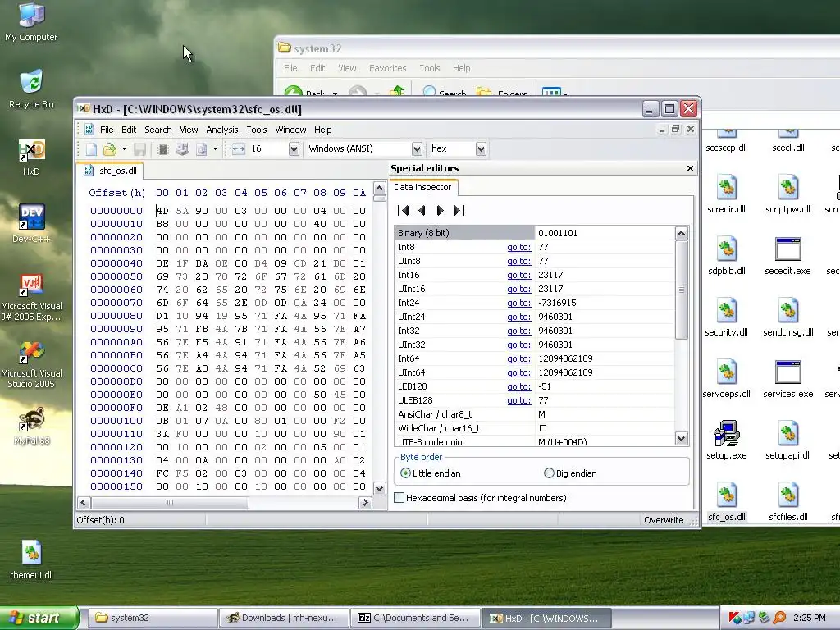Click the Overwrite status bar mode
Image resolution: width=840 pixels, height=630 pixels.
tap(664, 520)
